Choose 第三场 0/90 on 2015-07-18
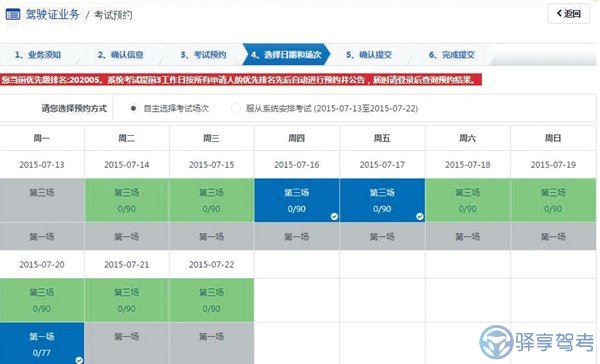 (x=468, y=200)
